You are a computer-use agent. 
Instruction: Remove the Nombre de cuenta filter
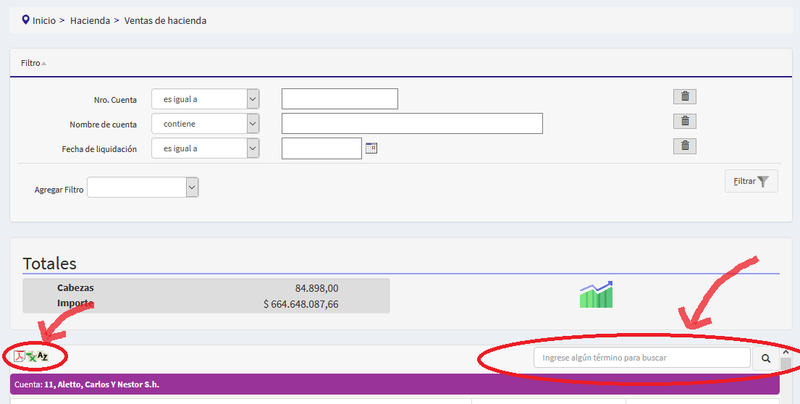click(x=684, y=121)
